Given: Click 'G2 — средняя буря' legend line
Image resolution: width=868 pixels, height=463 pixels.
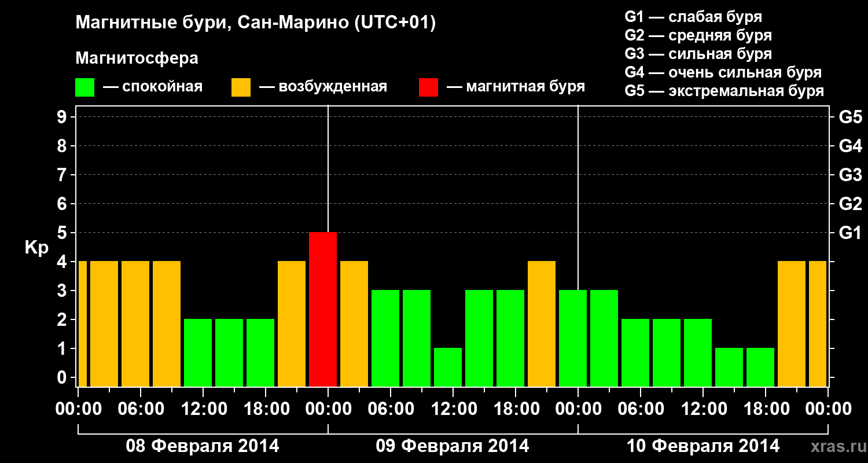Looking at the screenshot, I should click(698, 35).
